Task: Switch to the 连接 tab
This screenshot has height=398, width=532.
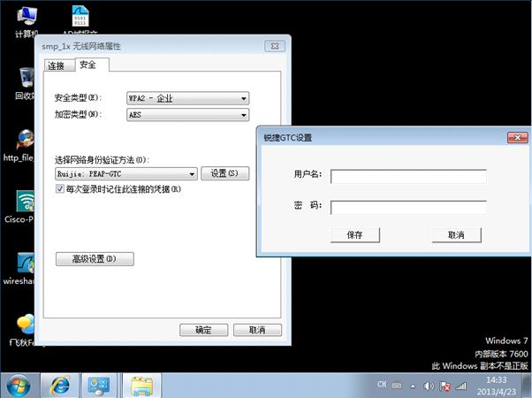Action: click(x=59, y=65)
